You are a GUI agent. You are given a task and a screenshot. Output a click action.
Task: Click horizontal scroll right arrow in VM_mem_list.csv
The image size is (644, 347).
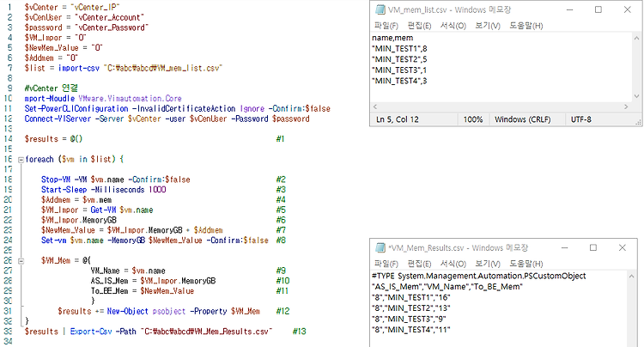[626, 107]
